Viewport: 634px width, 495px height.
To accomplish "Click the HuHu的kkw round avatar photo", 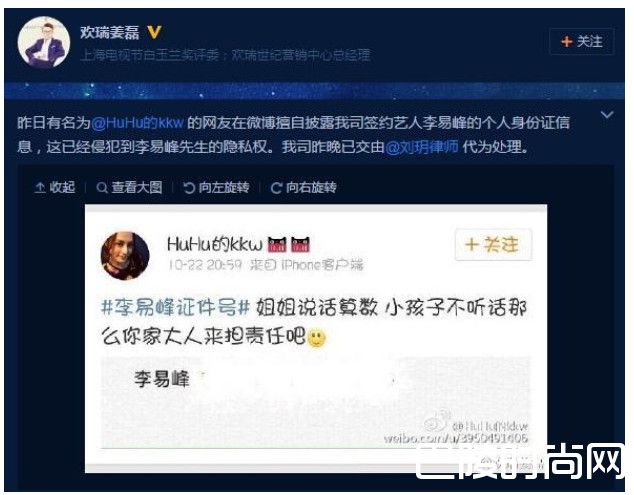I will (x=125, y=256).
